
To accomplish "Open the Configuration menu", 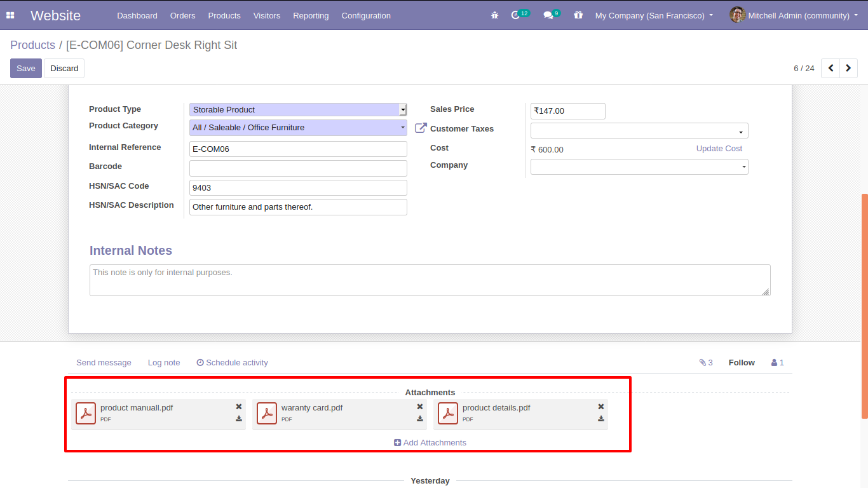I will point(366,15).
